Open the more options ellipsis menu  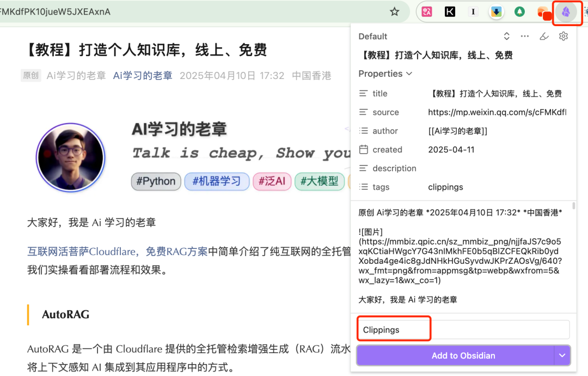pyautogui.click(x=524, y=35)
